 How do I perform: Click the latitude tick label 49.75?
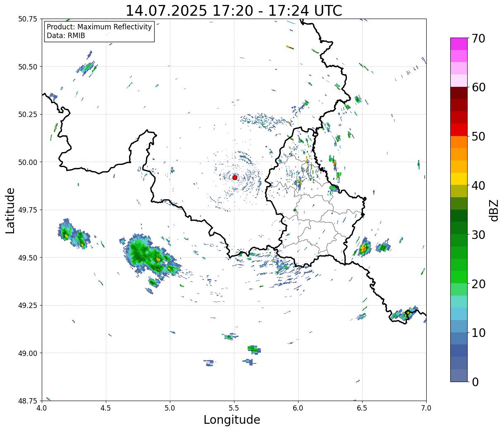click(28, 210)
